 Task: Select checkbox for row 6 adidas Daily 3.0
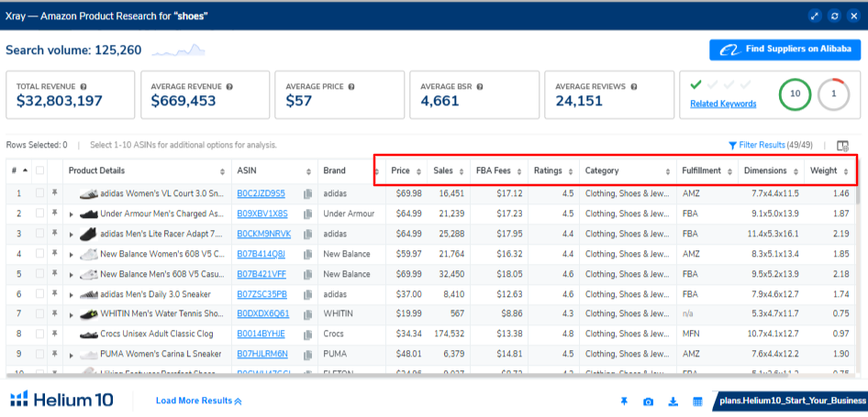coord(39,294)
